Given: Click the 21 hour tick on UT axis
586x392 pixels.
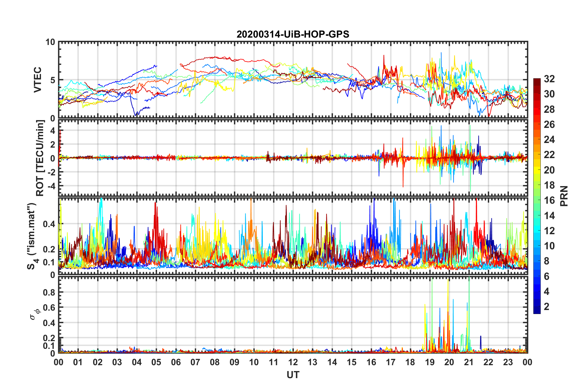Looking at the screenshot, I should click(469, 362).
